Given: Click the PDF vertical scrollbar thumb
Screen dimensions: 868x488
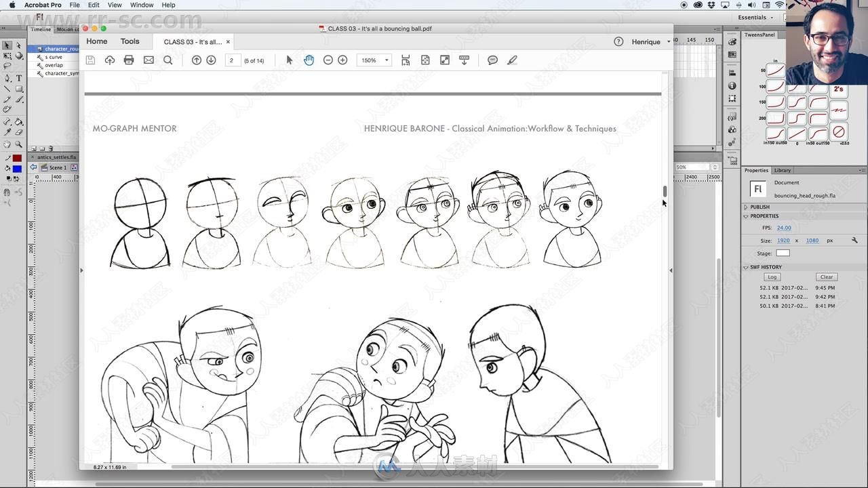Looking at the screenshot, I should point(665,191).
